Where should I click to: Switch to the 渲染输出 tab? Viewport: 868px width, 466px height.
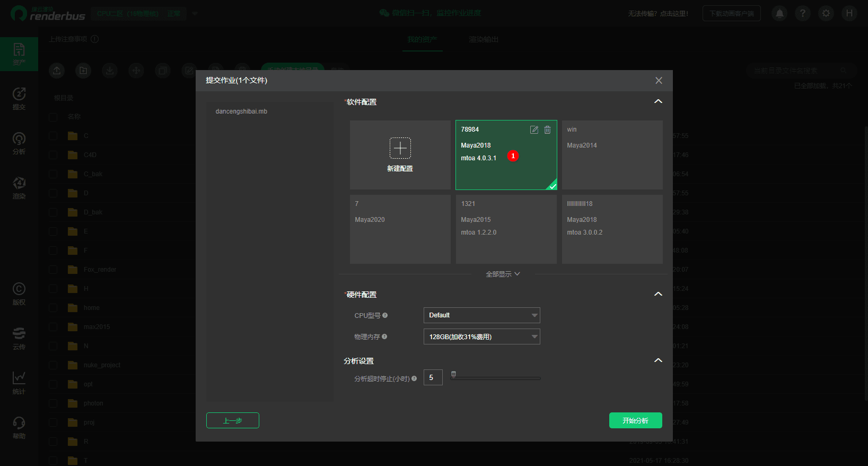point(483,39)
